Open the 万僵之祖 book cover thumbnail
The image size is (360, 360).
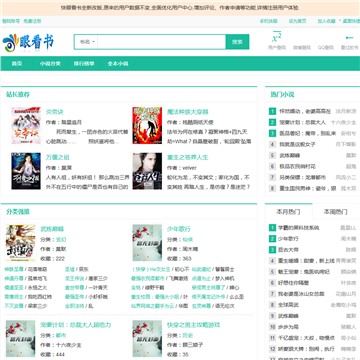pos(26,171)
